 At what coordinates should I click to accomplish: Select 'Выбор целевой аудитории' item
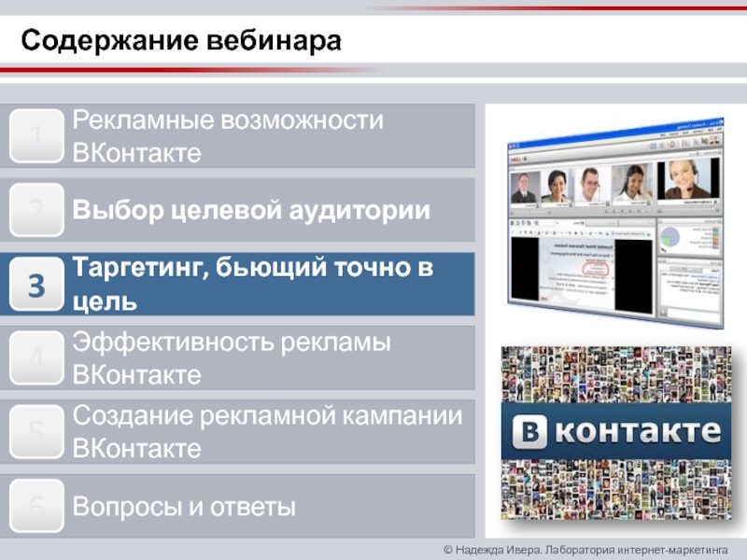point(237,210)
